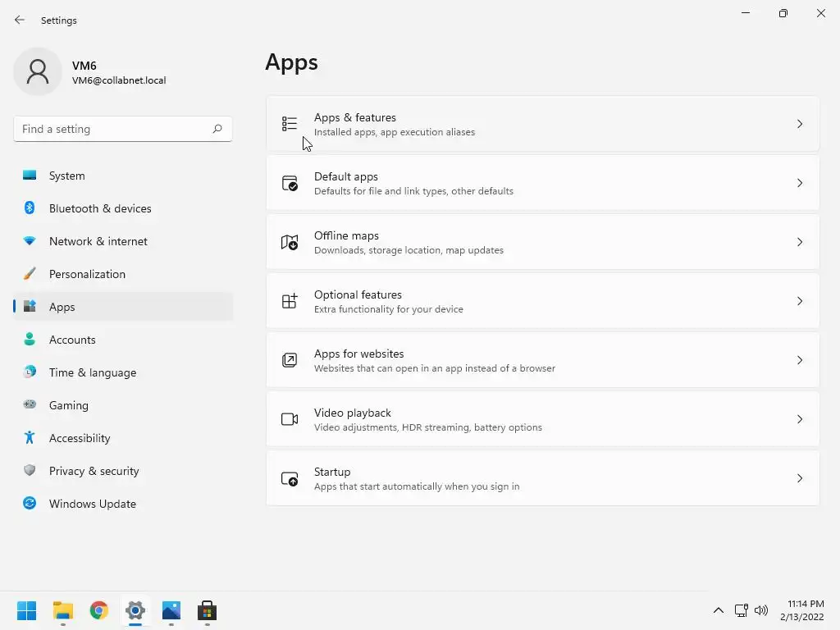Click the Offline maps icon
The height and width of the screenshot is (630, 840).
290,242
